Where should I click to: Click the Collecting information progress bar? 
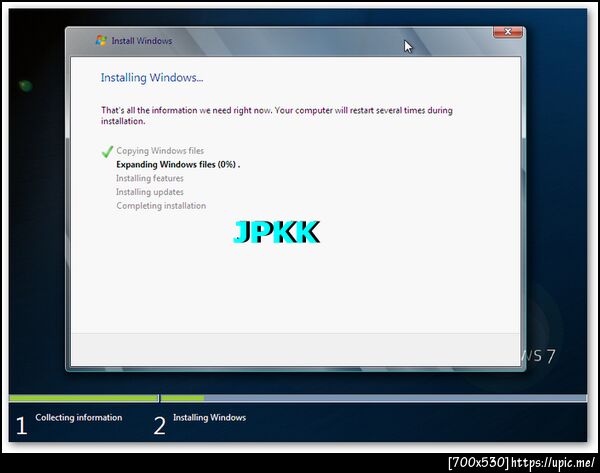[84, 398]
